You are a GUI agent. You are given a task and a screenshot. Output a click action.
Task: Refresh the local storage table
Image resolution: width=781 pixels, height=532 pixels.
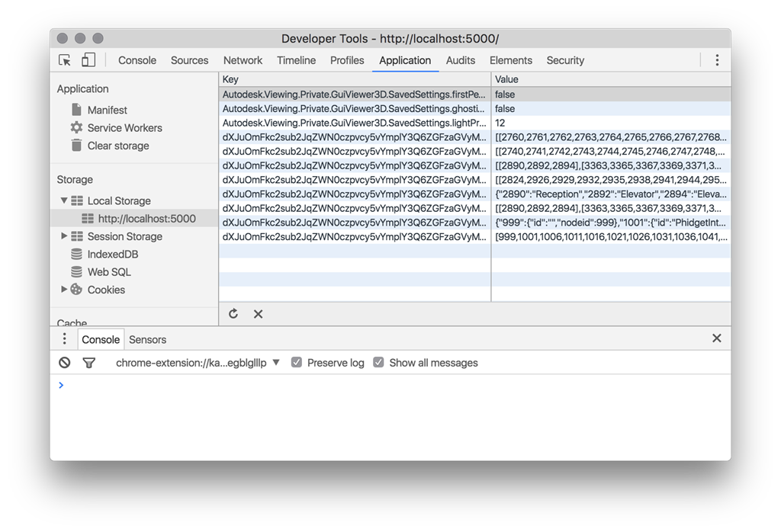click(233, 314)
